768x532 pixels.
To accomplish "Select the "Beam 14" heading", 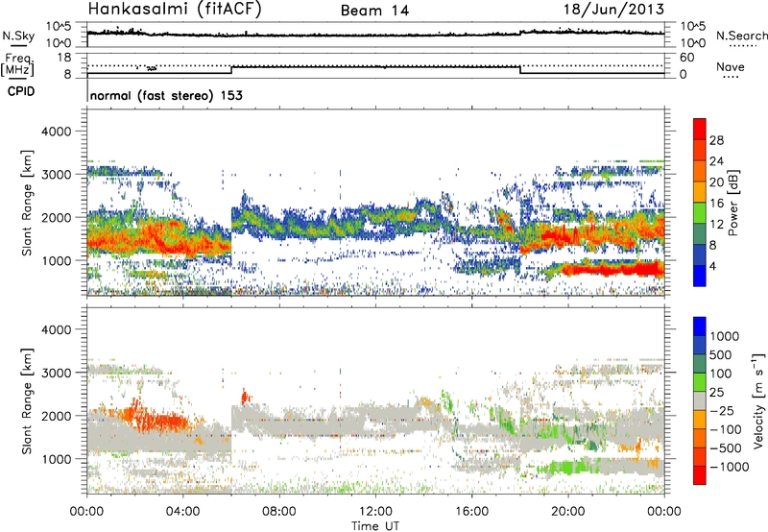I will coord(374,11).
